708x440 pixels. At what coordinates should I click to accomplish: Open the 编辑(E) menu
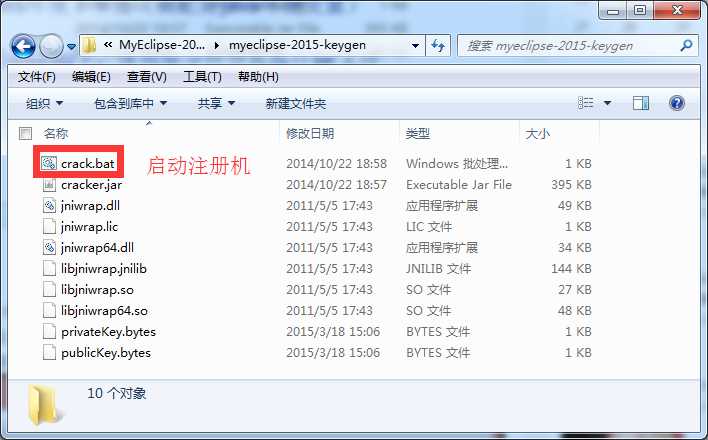click(x=91, y=77)
